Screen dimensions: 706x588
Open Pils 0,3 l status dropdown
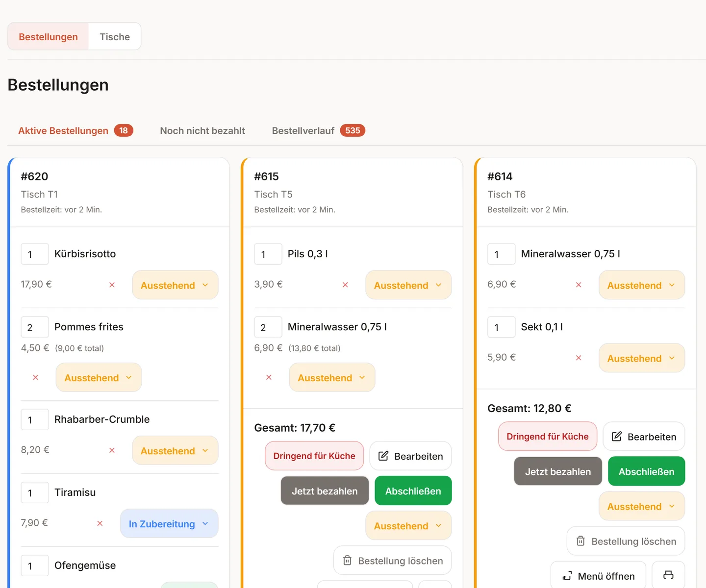[408, 285]
